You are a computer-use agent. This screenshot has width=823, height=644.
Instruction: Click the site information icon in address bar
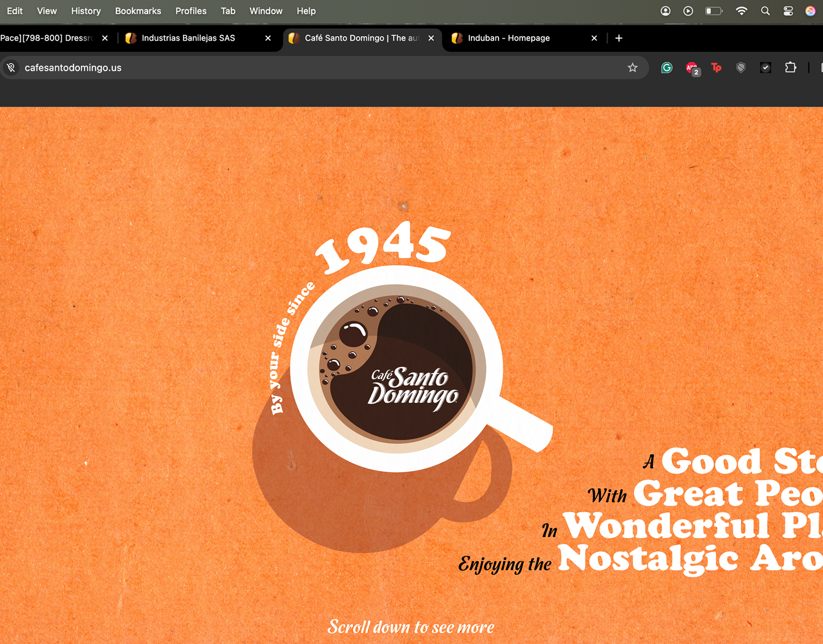[x=11, y=68]
